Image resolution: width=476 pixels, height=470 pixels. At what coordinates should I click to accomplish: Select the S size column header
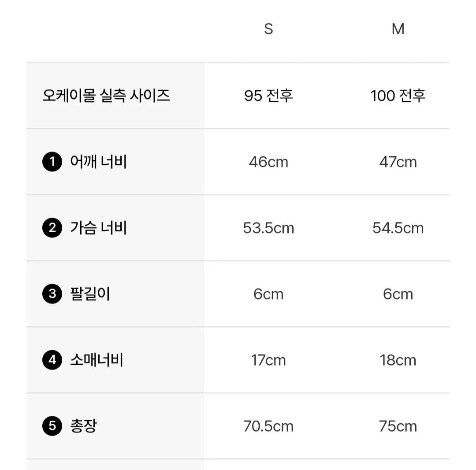(x=268, y=29)
